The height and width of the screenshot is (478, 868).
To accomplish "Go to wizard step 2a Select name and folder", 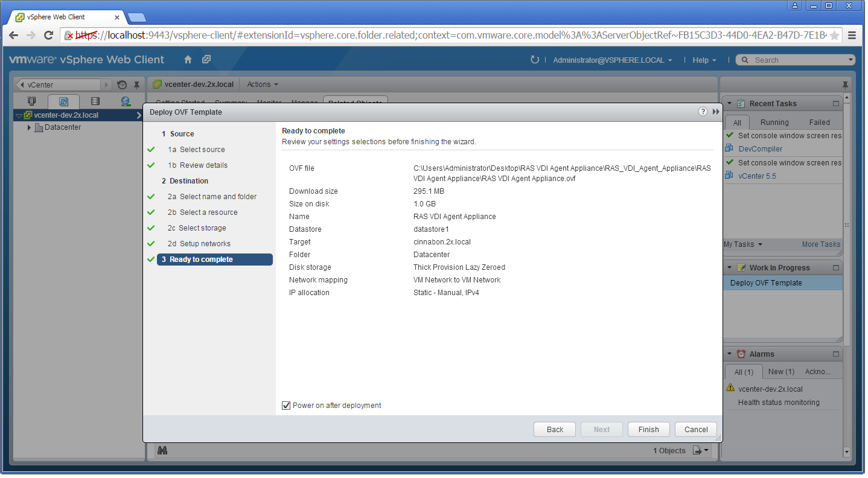I will pos(212,197).
